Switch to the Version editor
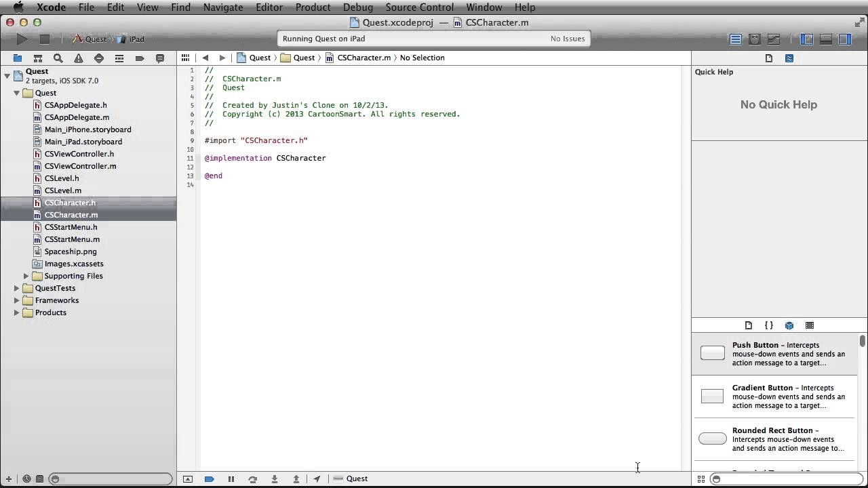Screen dimensions: 868x488 pyautogui.click(x=774, y=39)
